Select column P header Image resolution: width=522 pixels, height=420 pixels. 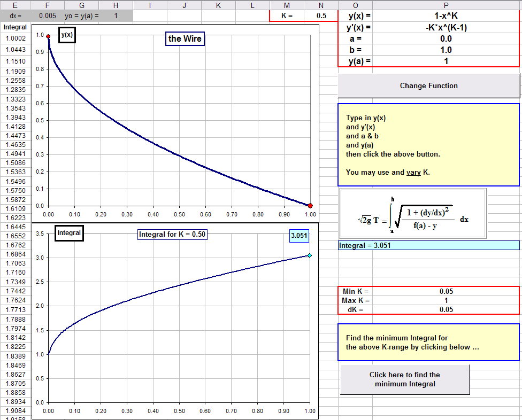point(446,5)
